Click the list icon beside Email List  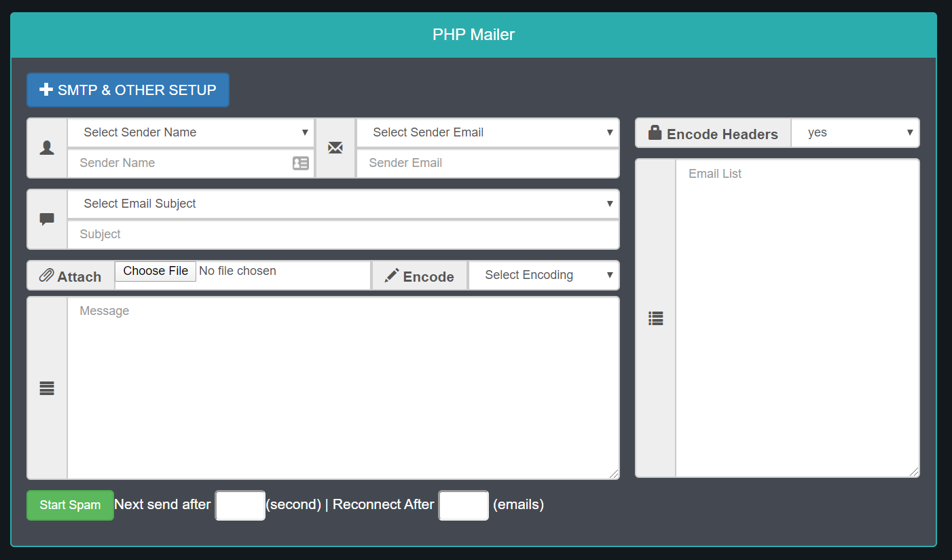click(656, 318)
